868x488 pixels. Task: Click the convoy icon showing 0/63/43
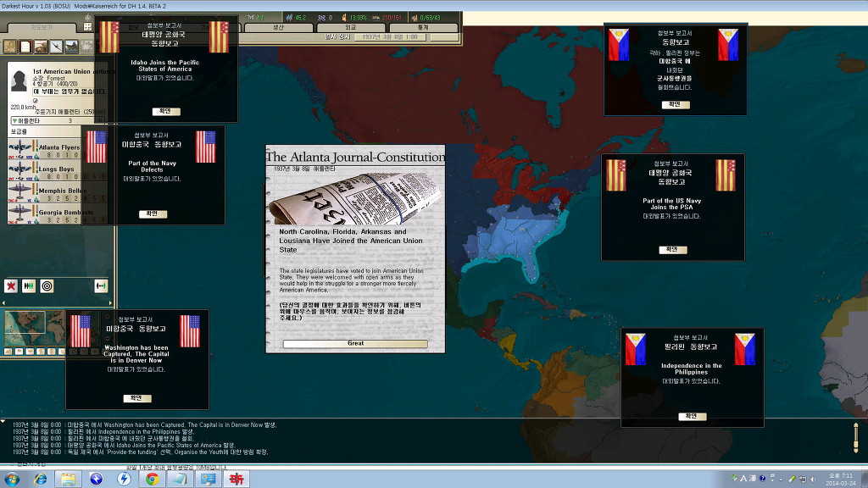(414, 18)
